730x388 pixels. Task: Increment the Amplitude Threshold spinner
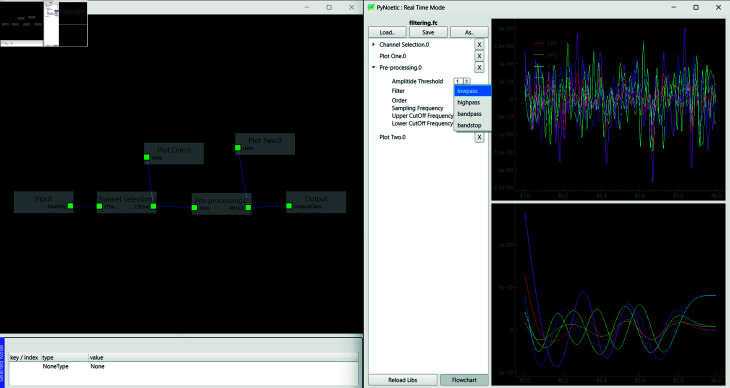click(x=466, y=80)
